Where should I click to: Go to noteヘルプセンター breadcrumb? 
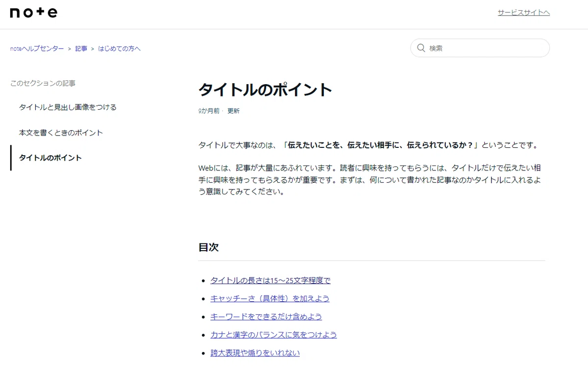[x=37, y=48]
